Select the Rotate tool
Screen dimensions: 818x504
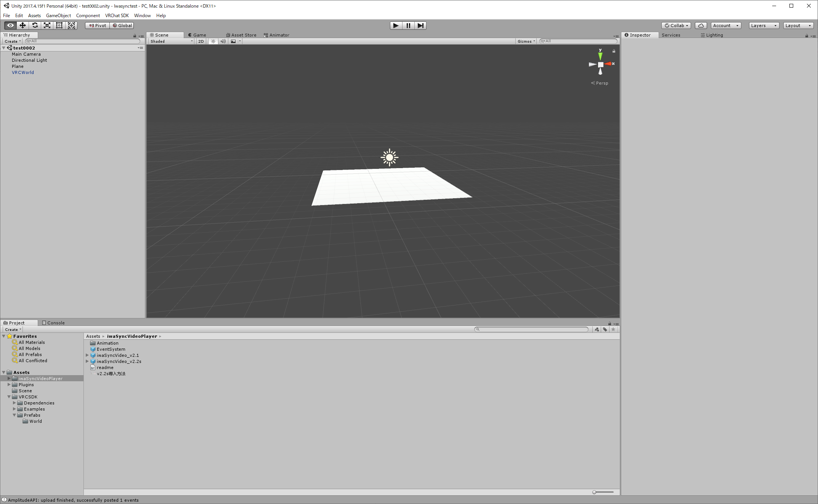35,26
